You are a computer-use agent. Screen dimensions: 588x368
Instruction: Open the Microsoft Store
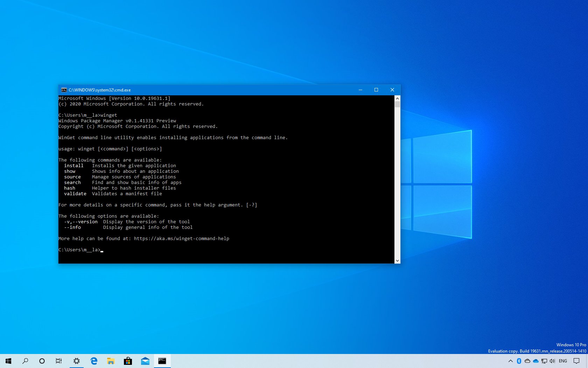click(x=128, y=361)
